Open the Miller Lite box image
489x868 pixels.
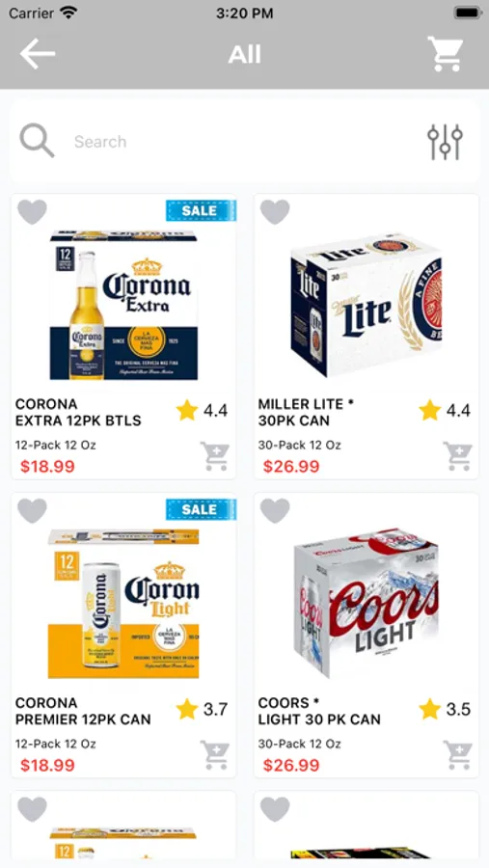point(367,305)
